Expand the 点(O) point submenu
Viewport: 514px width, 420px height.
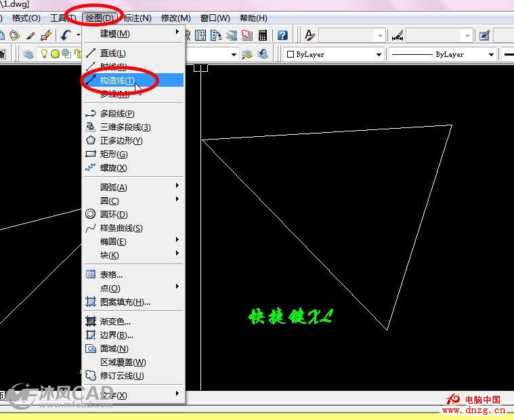point(133,288)
